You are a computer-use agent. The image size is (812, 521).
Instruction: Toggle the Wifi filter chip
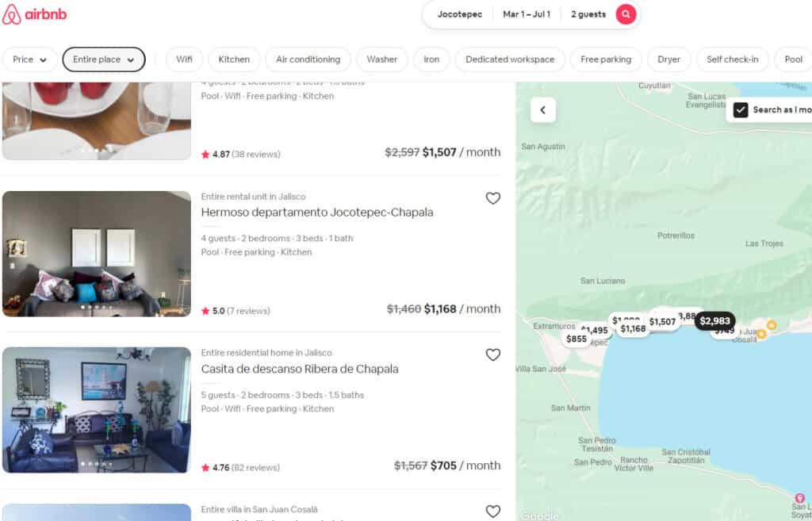(184, 59)
